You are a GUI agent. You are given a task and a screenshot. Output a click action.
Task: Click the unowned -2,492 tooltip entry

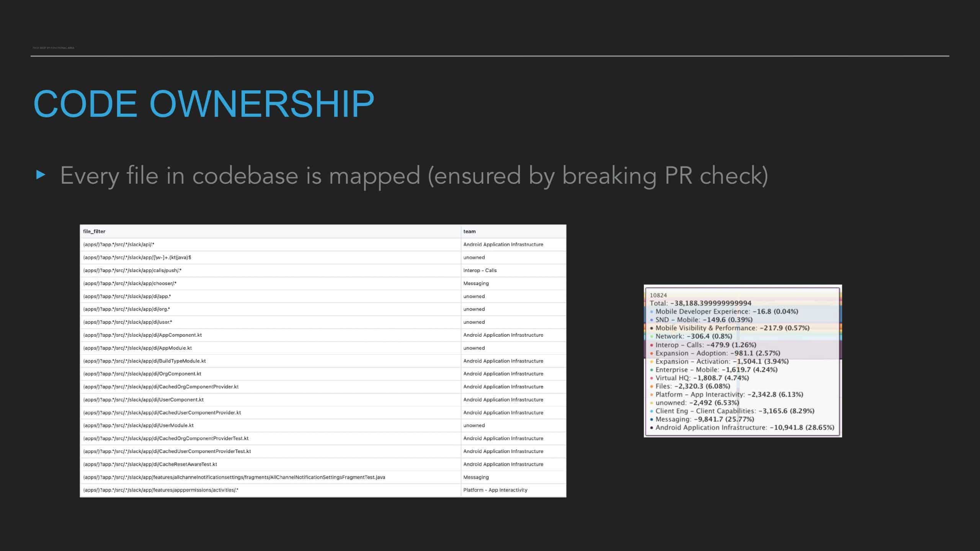coord(694,403)
